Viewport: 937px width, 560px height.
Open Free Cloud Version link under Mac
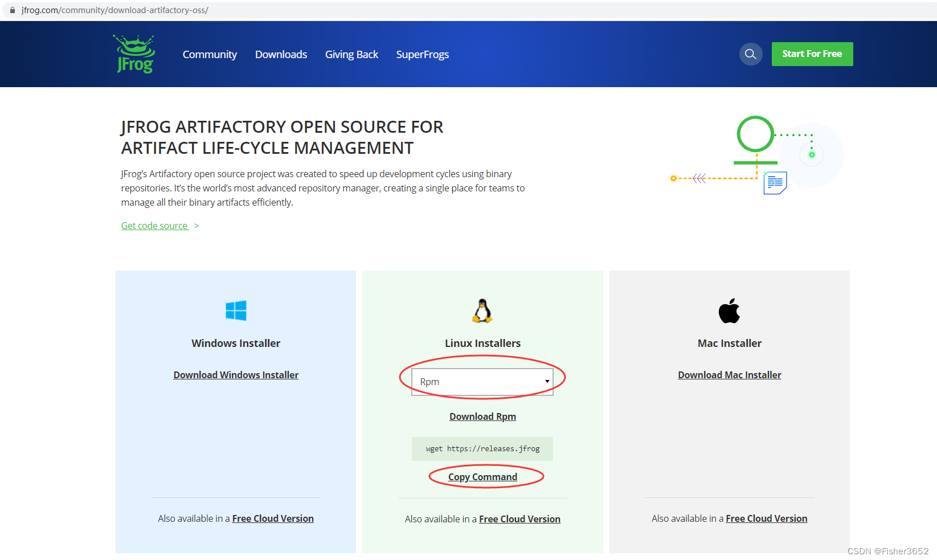tap(766, 518)
